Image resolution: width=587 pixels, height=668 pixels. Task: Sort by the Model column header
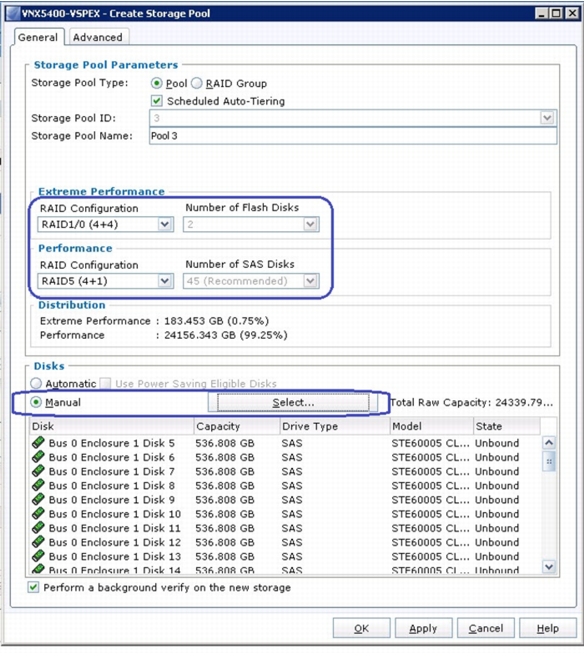coord(432,426)
